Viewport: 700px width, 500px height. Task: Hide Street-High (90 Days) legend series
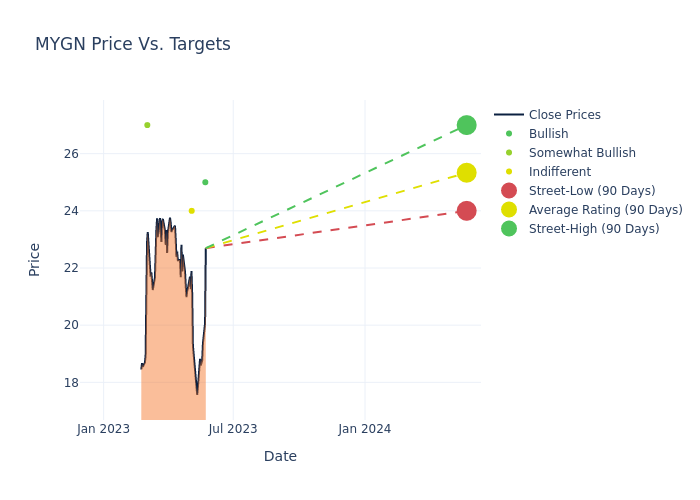point(594,229)
